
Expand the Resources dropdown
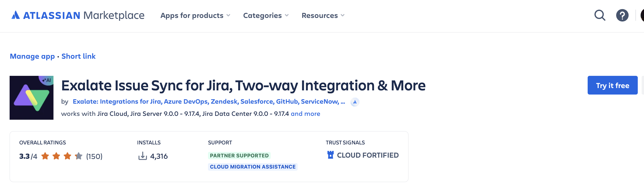(x=323, y=16)
